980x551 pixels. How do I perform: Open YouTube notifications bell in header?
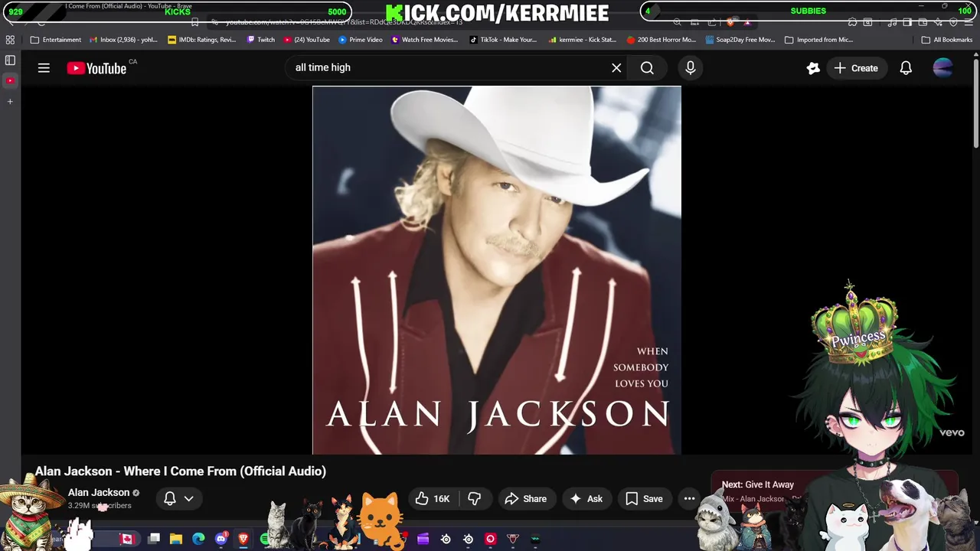click(x=906, y=68)
